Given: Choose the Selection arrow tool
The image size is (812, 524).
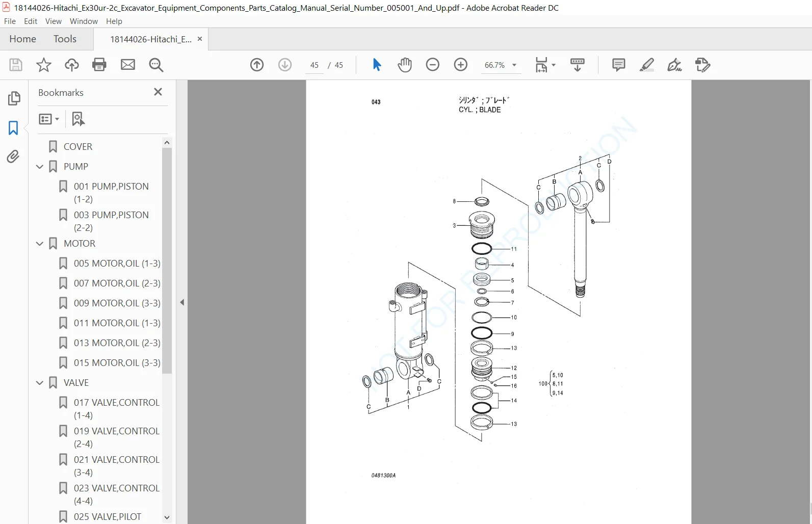Looking at the screenshot, I should coord(377,65).
